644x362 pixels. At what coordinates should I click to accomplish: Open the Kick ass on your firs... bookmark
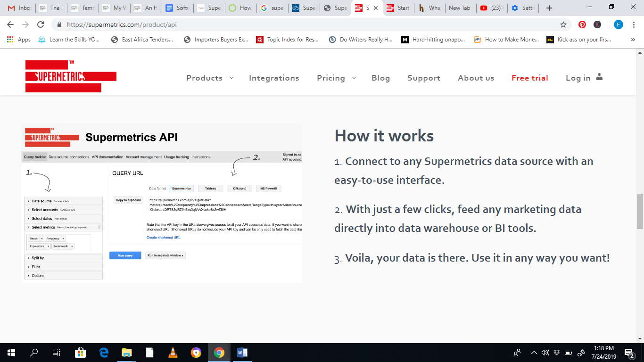(x=579, y=40)
